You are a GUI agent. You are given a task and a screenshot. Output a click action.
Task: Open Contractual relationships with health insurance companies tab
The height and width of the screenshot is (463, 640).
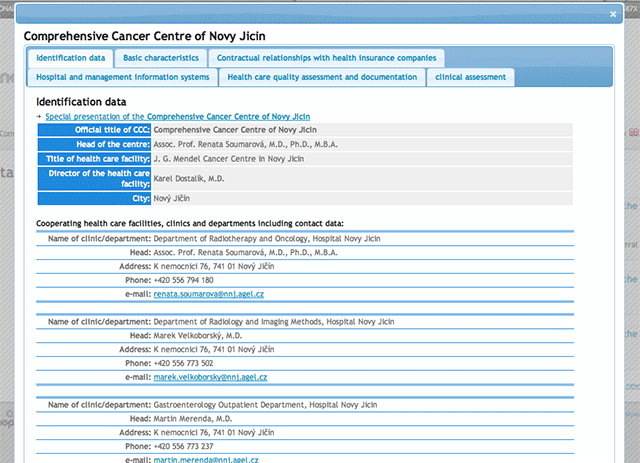(327, 58)
